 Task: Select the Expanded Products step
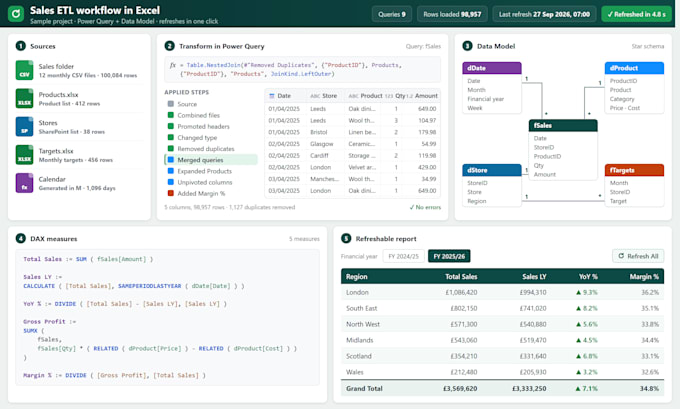click(211, 171)
